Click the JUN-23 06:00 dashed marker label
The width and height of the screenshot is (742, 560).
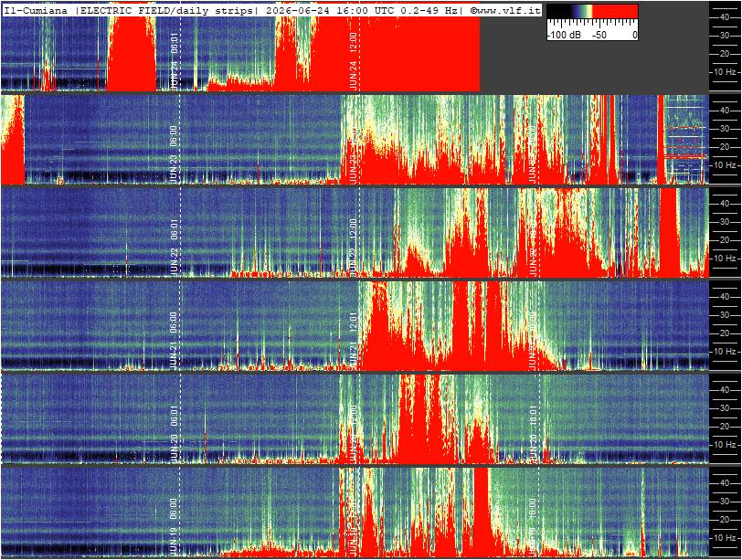[174, 153]
